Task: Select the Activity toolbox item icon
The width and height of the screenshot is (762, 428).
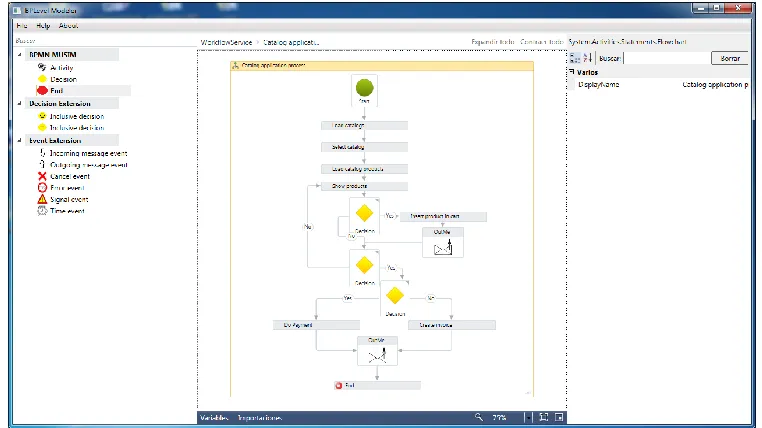Action: pos(42,68)
